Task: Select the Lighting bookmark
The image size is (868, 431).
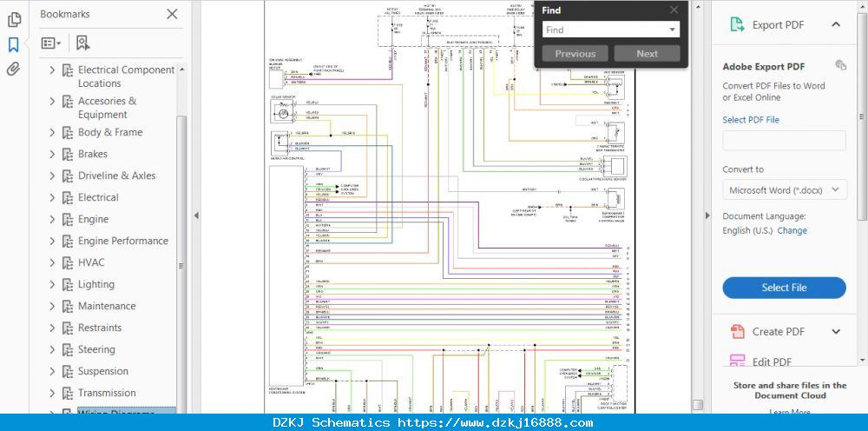Action: pyautogui.click(x=95, y=284)
